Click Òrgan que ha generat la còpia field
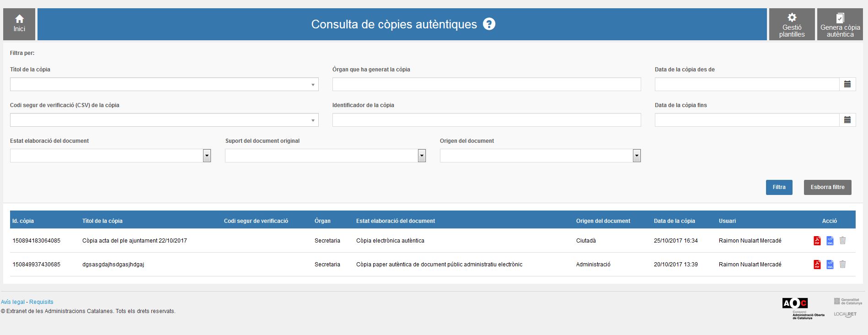The height and width of the screenshot is (335, 868). click(486, 84)
